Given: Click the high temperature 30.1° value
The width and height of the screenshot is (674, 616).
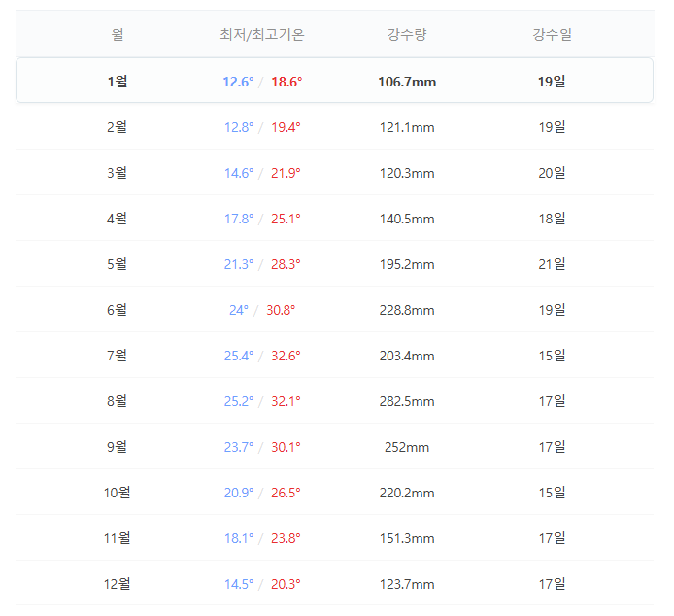Looking at the screenshot, I should pos(286,447).
